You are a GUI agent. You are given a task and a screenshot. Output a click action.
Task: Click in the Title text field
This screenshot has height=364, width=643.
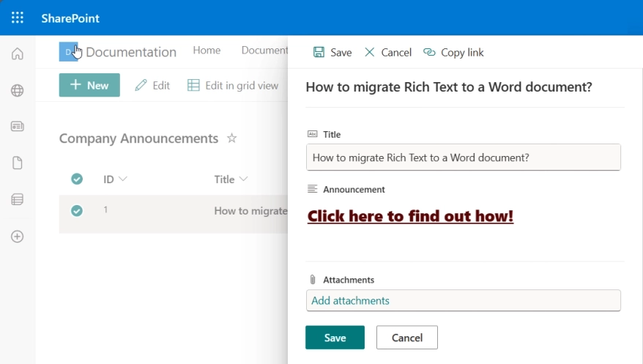click(x=464, y=157)
